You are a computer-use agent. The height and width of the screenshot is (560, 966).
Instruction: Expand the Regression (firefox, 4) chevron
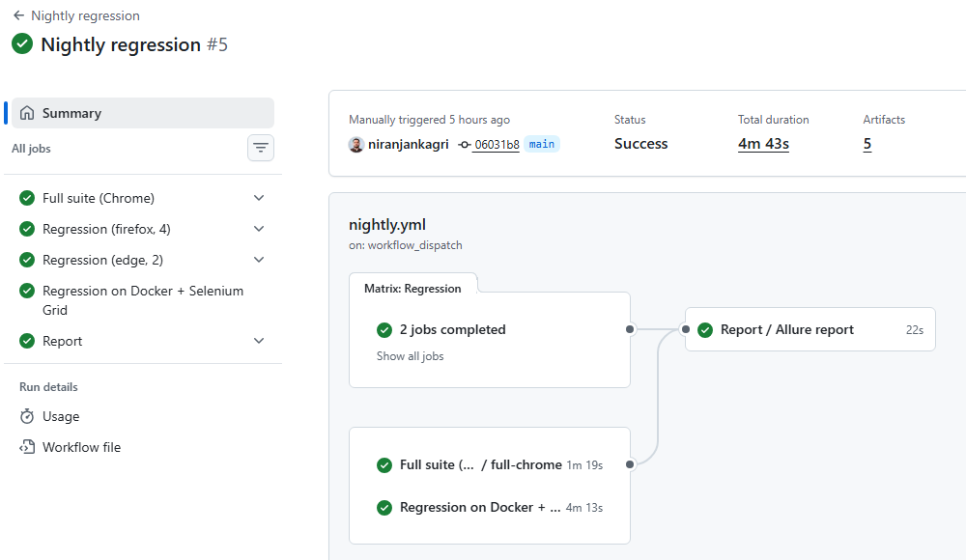pyautogui.click(x=259, y=229)
